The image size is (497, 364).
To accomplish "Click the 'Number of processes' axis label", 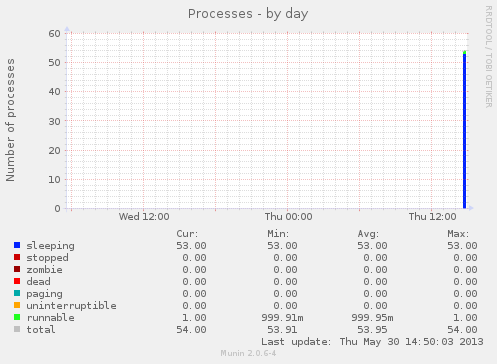I will click(x=10, y=120).
